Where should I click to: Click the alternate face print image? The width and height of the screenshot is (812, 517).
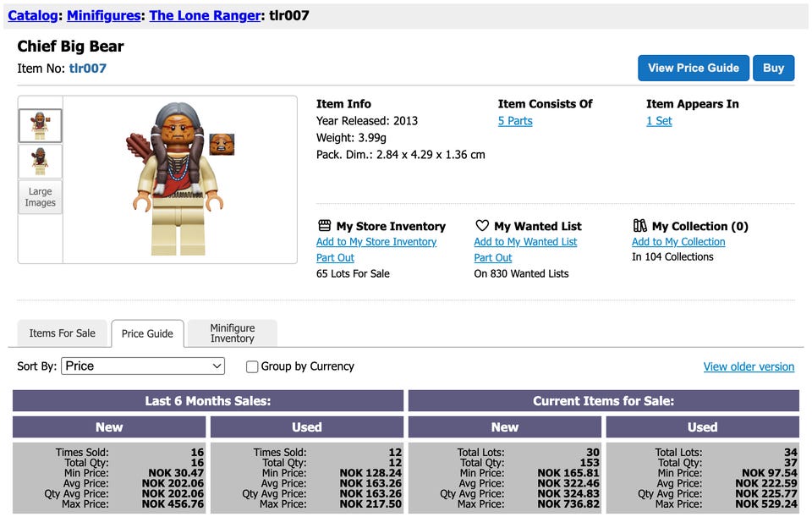[x=222, y=144]
